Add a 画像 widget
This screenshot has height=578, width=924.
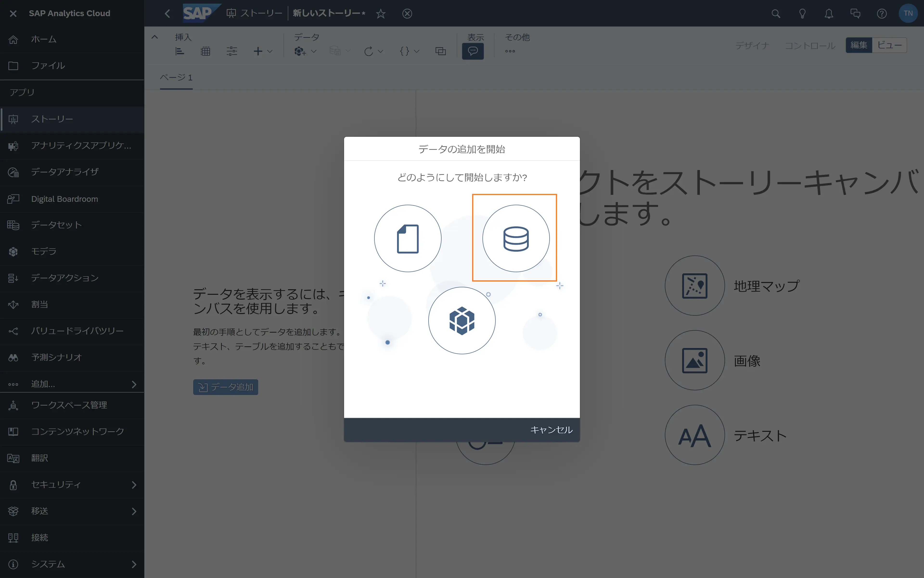click(694, 360)
